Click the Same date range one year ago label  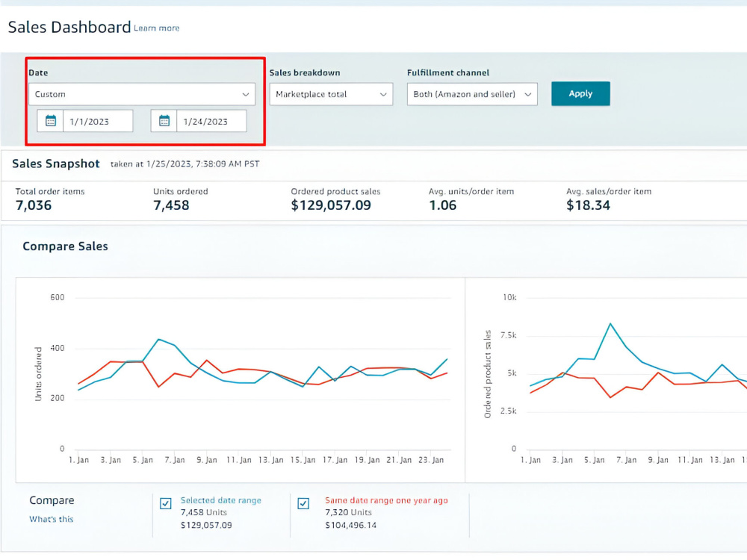click(386, 500)
